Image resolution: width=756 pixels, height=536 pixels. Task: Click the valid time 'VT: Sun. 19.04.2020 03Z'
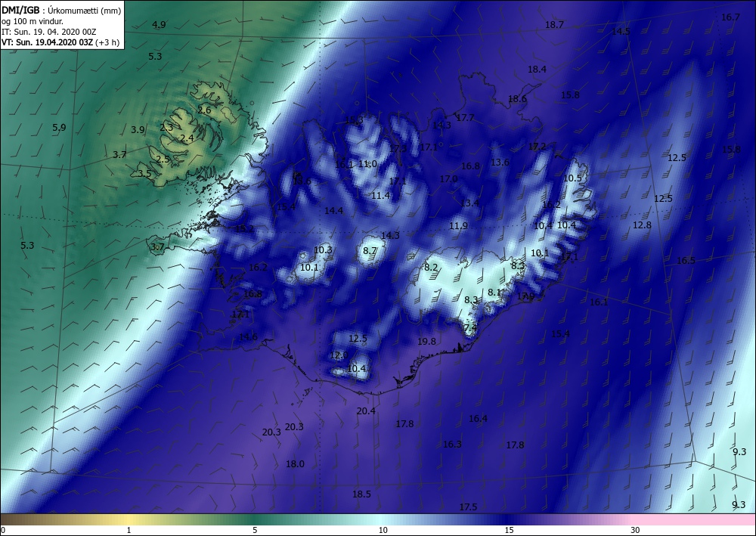47,42
